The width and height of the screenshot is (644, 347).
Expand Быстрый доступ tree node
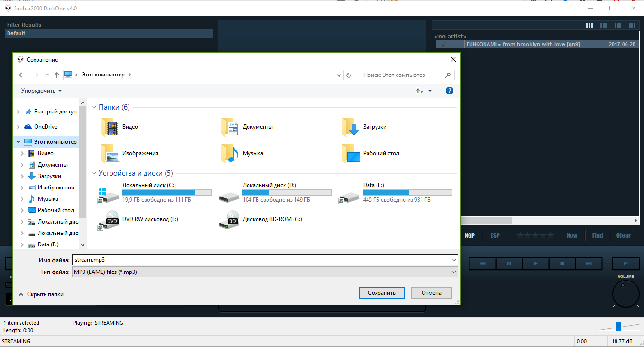tap(18, 112)
